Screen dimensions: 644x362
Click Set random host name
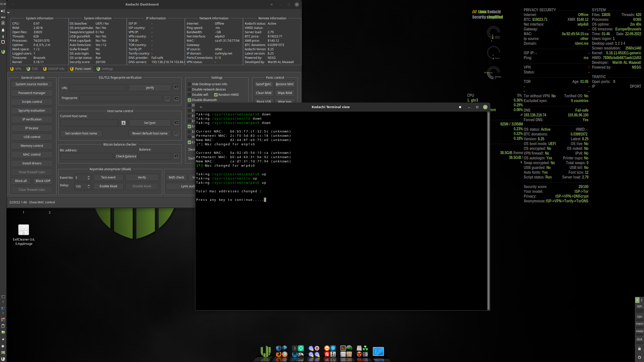coord(81,133)
